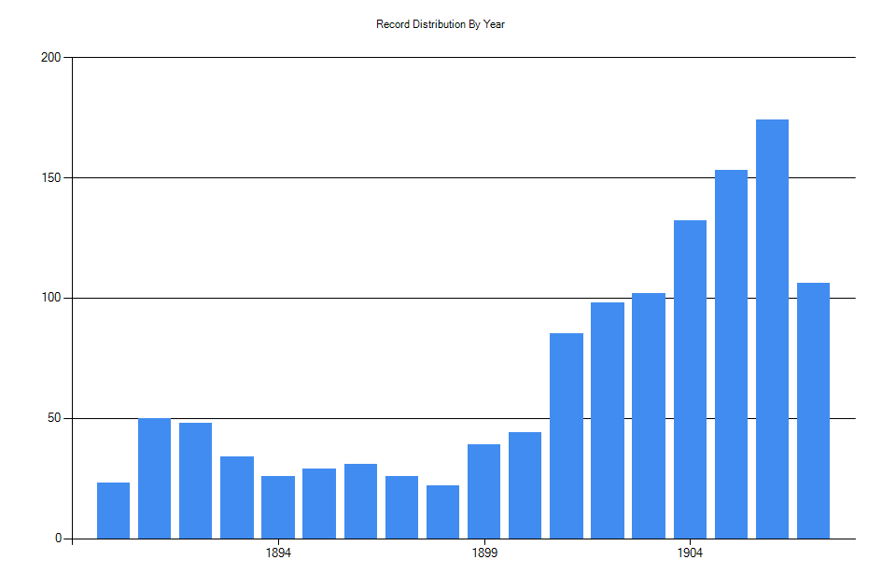
Task: Select the 1895 bar right of 1894
Action: click(x=319, y=504)
